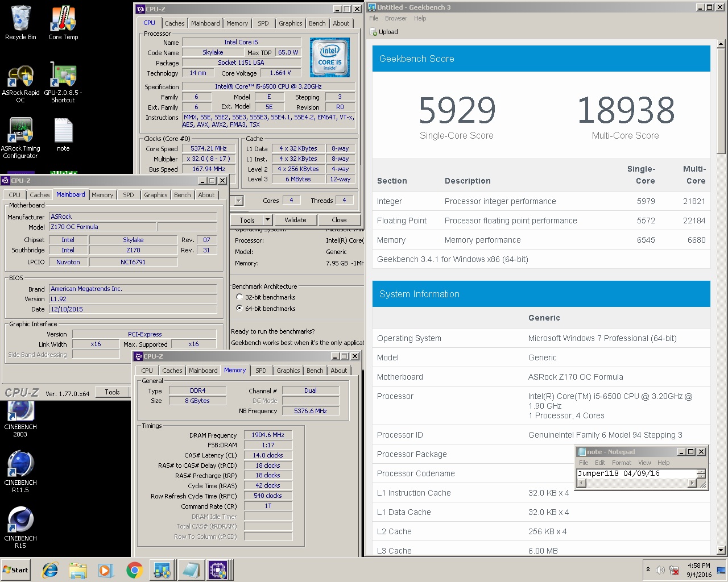Open Windows Media Player from the taskbar
Image resolution: width=728 pixels, height=582 pixels.
click(x=106, y=570)
